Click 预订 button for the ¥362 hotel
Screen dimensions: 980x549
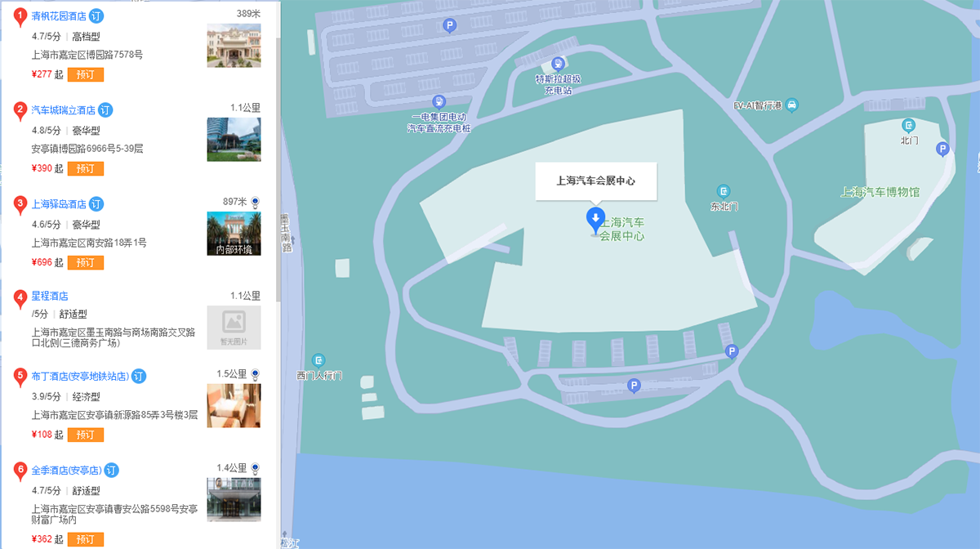(86, 539)
